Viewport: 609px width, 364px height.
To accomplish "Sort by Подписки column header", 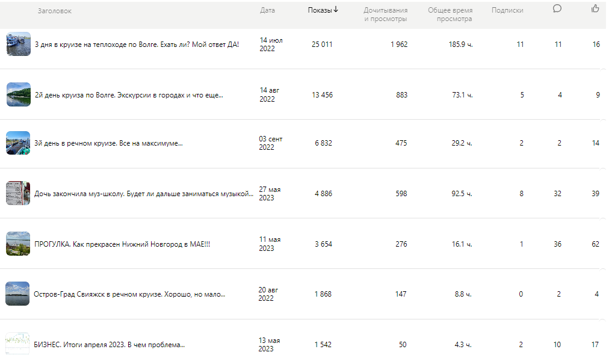I will click(507, 10).
